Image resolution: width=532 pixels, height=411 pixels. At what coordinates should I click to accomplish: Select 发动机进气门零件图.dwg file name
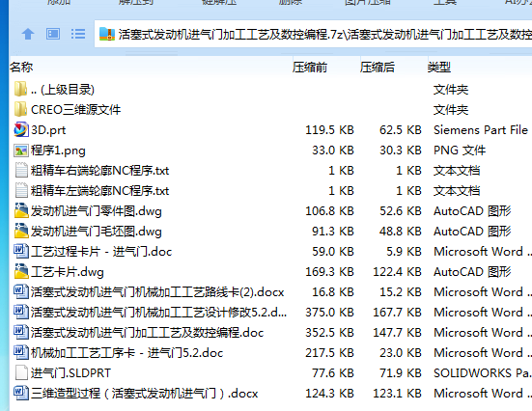(96, 211)
